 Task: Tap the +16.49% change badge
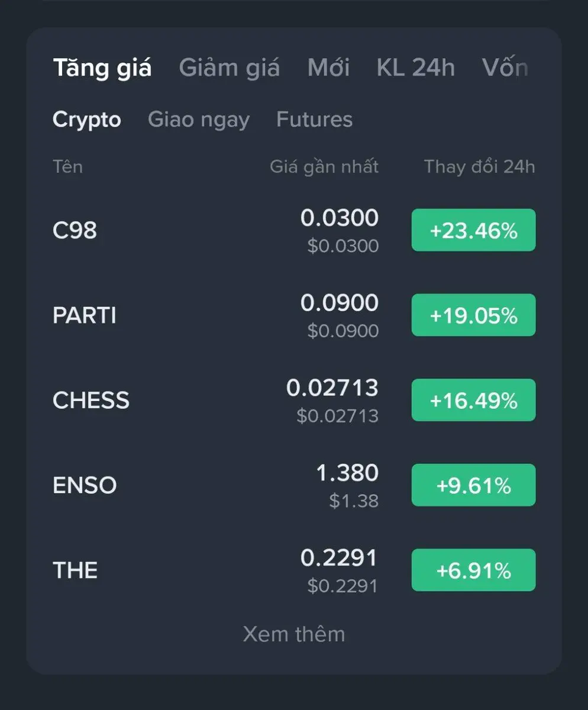pyautogui.click(x=473, y=401)
